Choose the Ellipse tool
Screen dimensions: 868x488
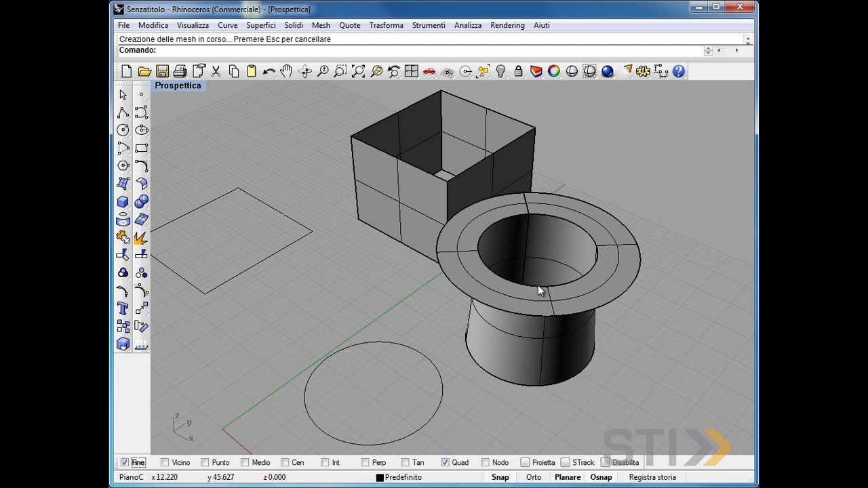tap(141, 130)
